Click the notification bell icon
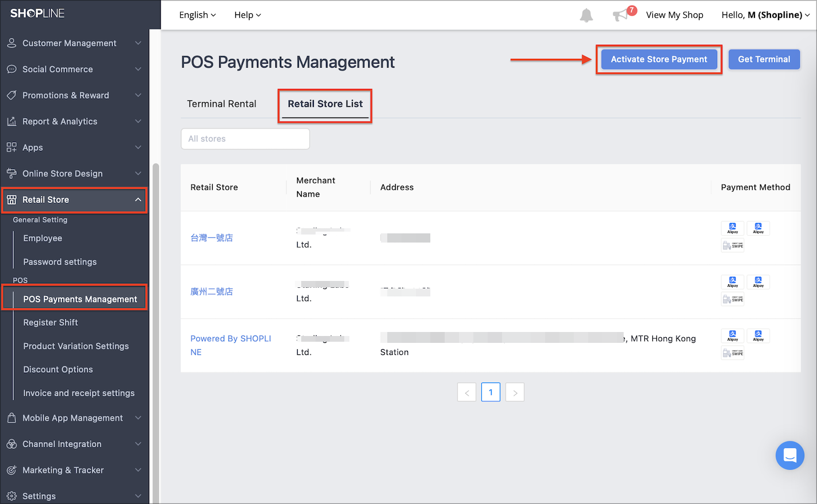The width and height of the screenshot is (817, 504). pos(586,15)
